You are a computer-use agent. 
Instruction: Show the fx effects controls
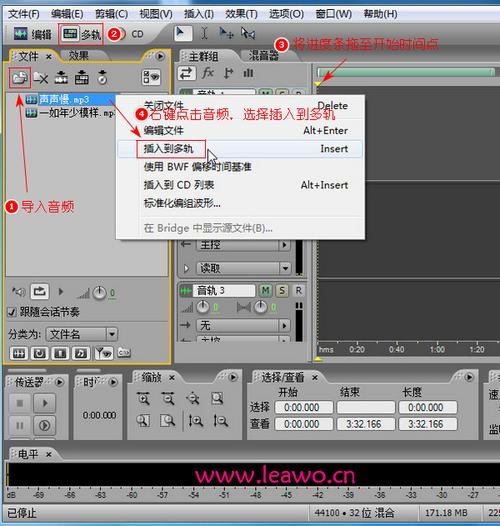click(208, 73)
